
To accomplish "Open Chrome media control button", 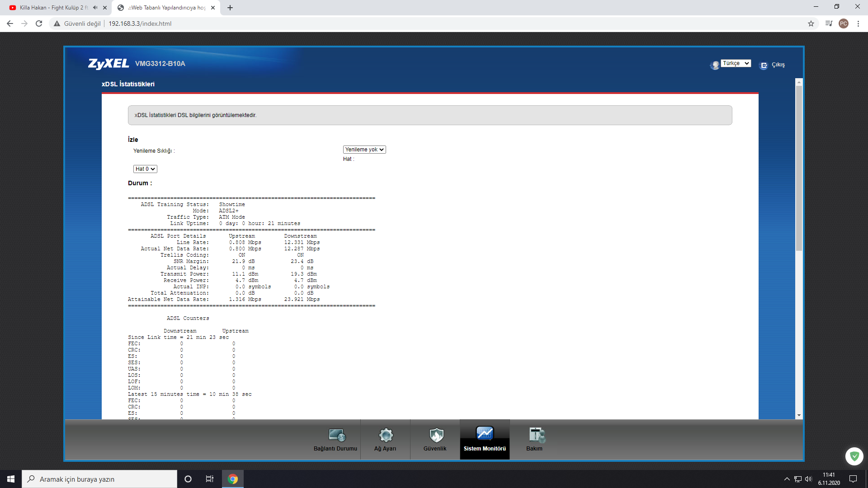I will click(x=829, y=23).
